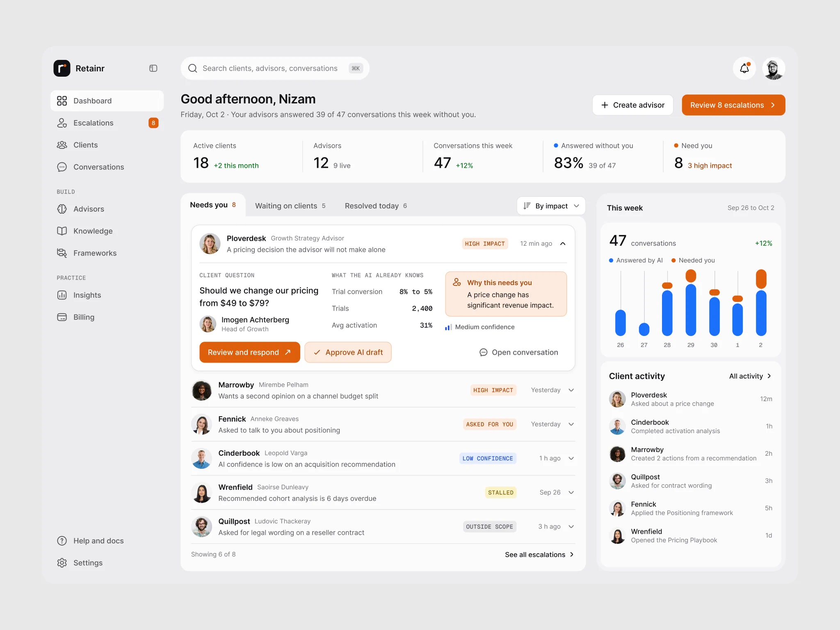Switch to the Waiting on clients tab
The image size is (840, 630).
pos(290,206)
